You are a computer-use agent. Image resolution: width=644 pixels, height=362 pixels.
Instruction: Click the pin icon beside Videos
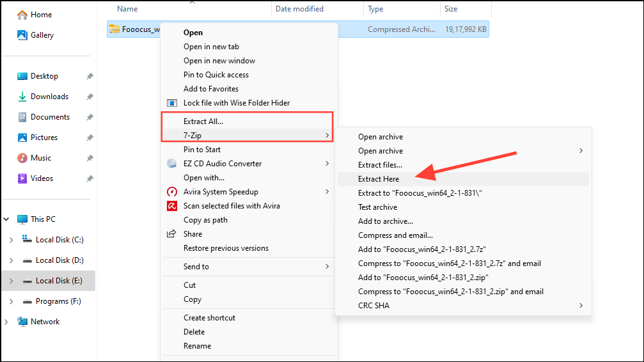click(x=90, y=178)
